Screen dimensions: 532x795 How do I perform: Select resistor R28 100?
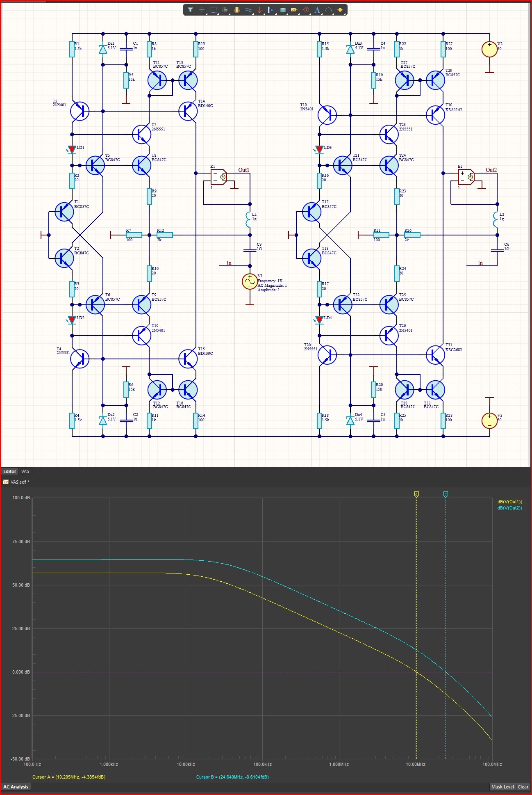443,420
